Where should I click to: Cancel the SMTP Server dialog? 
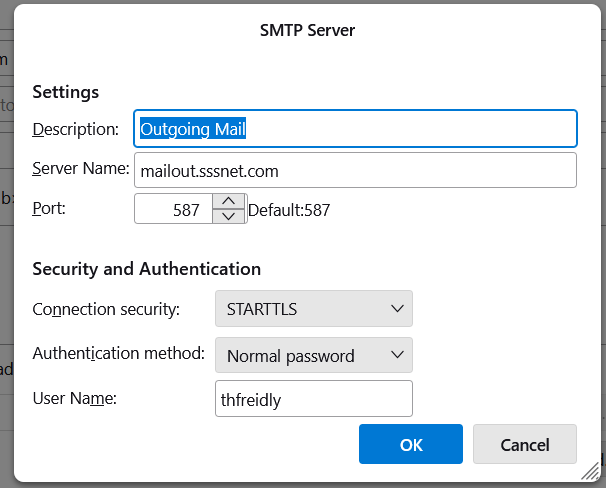click(x=524, y=444)
